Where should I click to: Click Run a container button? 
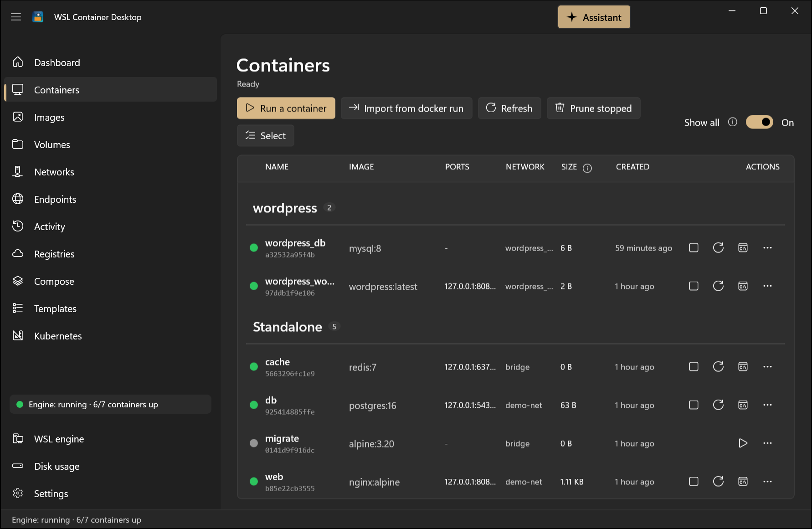286,108
